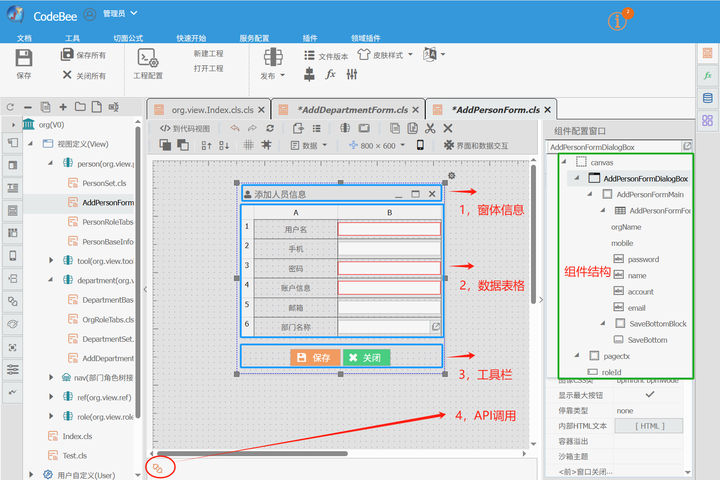Click the folder icon in tree toolbar
This screenshot has height=480, width=720.
click(x=80, y=107)
